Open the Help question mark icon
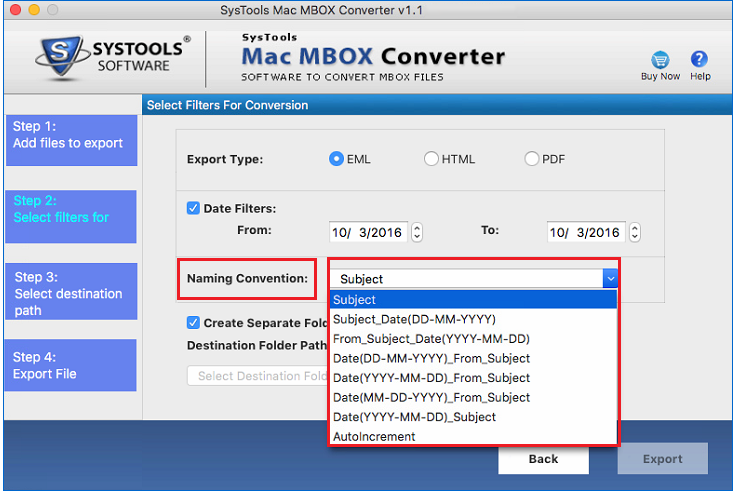This screenshot has height=491, width=736. coord(699,61)
